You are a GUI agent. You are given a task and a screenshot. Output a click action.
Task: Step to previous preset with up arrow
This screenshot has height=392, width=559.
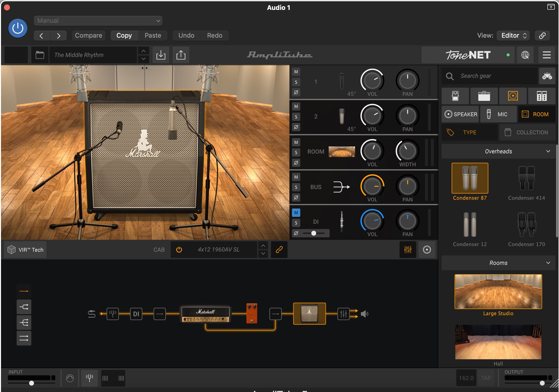coord(143,51)
